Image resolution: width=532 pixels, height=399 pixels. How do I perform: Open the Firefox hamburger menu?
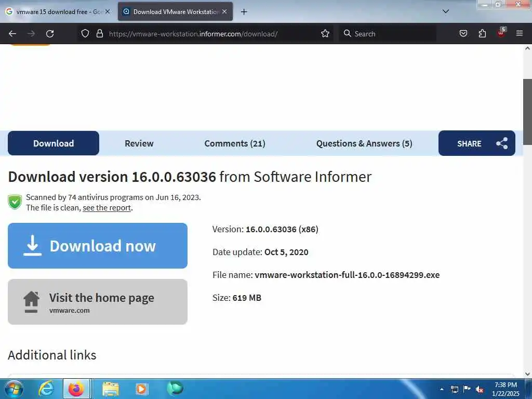tap(519, 33)
